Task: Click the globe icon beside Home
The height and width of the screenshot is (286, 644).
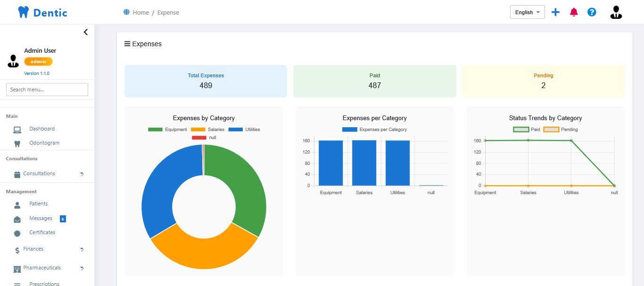Action: tap(126, 12)
